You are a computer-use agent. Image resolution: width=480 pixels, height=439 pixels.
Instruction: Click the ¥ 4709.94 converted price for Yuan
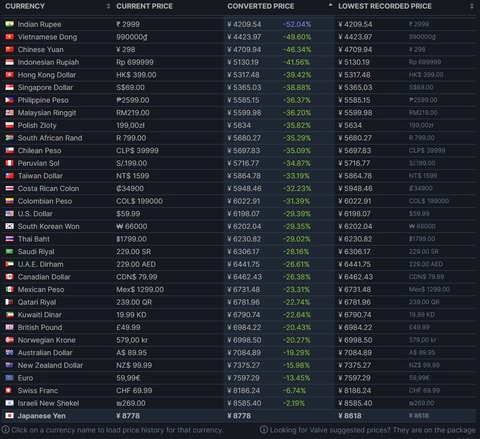coord(244,49)
